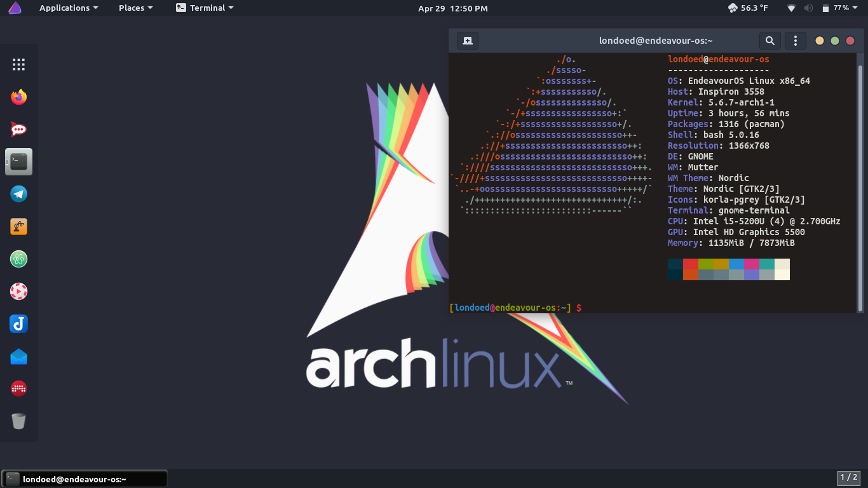Click the londoed@endeavour-os neofetch header
The image size is (868, 488).
(x=719, y=59)
